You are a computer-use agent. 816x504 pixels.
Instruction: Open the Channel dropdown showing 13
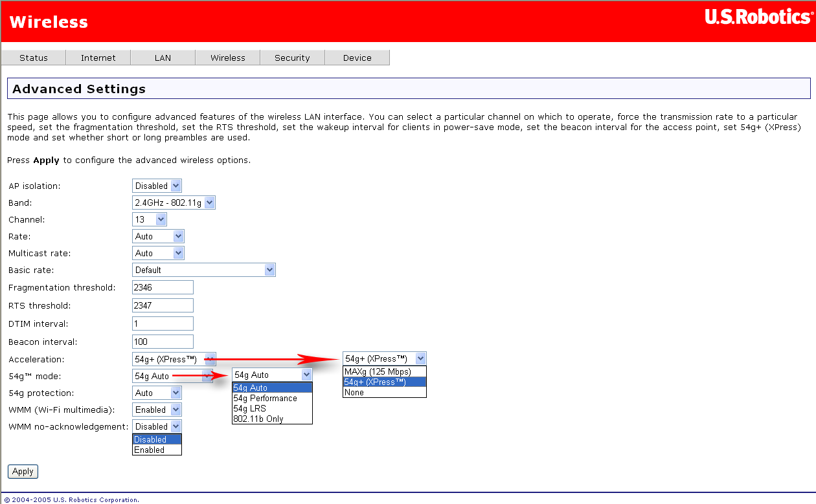(150, 219)
